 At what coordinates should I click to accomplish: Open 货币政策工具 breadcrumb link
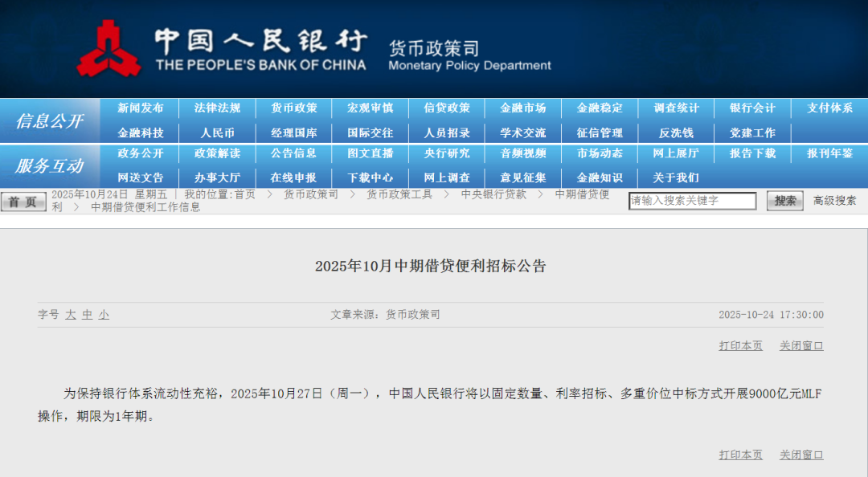click(399, 194)
